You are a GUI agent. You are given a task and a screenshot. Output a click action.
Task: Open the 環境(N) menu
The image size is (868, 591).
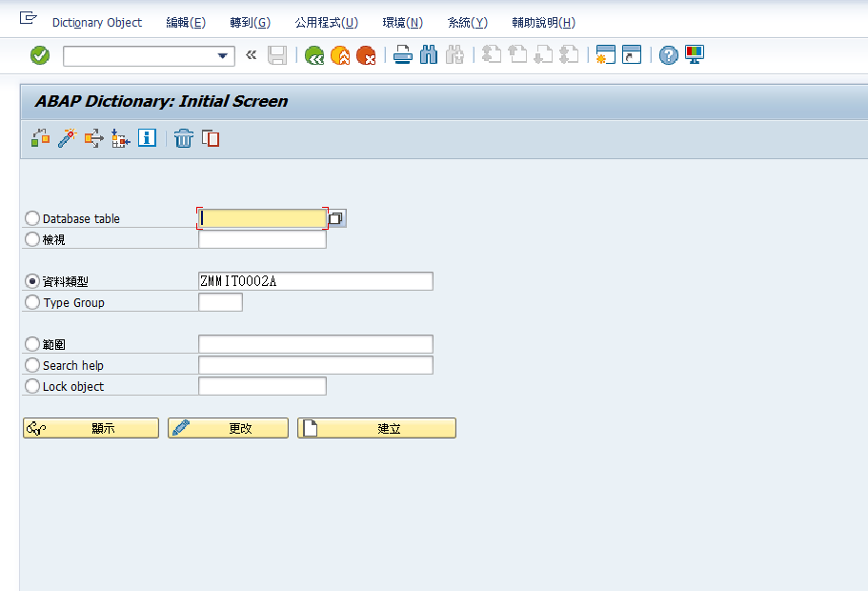coord(401,21)
